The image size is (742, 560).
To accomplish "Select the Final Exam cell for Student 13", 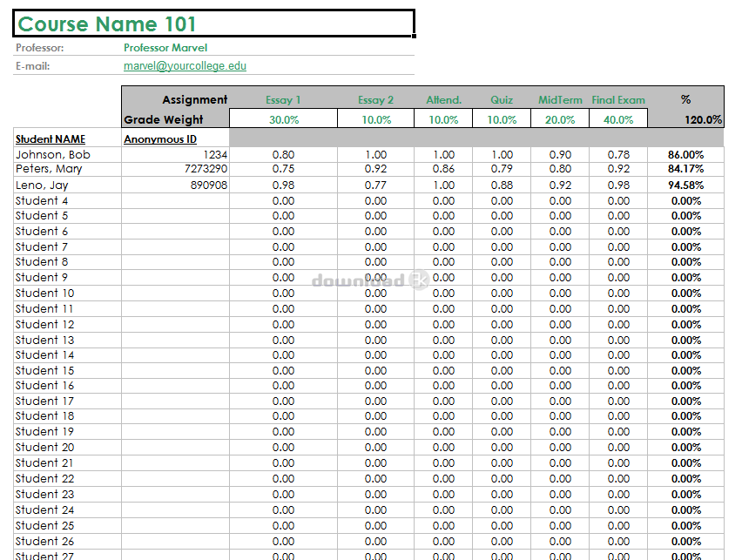I will (618, 340).
